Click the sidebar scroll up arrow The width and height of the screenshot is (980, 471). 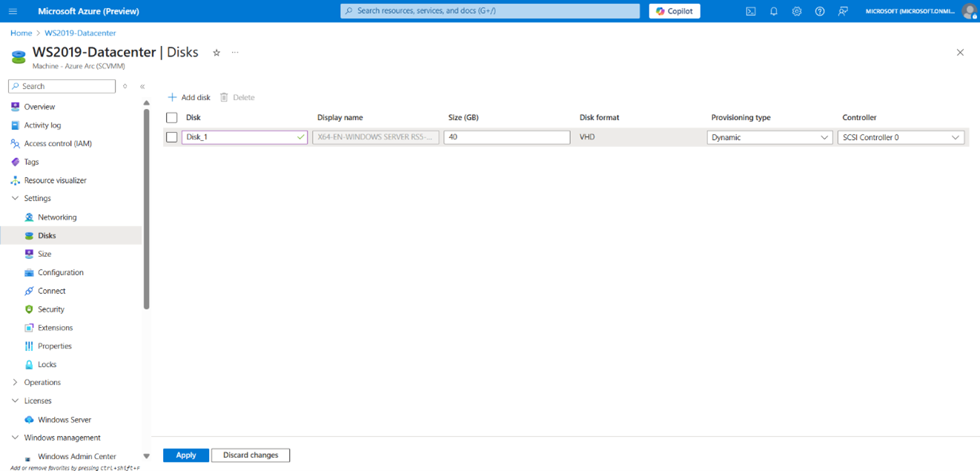pos(146,103)
